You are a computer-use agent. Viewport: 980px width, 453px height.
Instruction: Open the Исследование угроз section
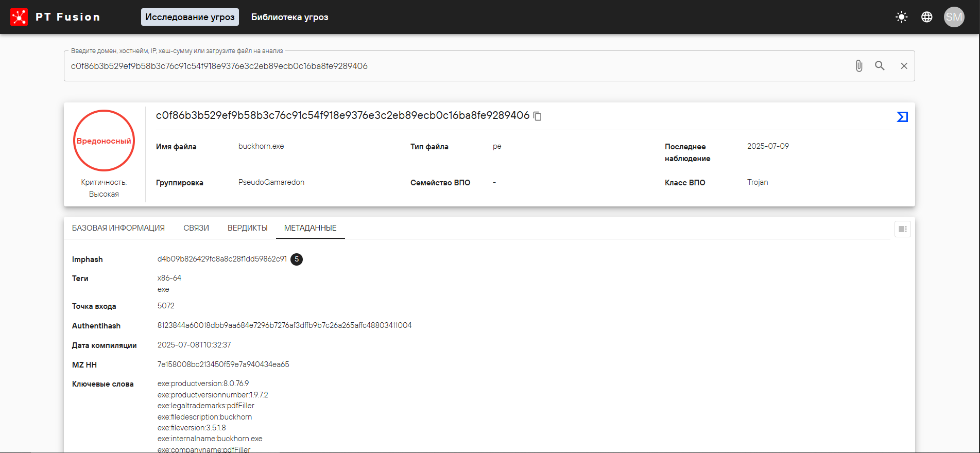click(190, 17)
